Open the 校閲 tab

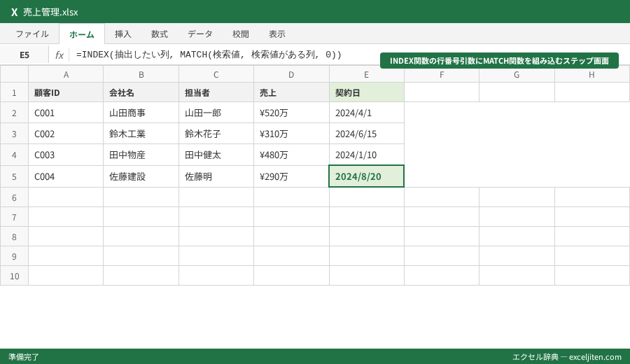(241, 34)
